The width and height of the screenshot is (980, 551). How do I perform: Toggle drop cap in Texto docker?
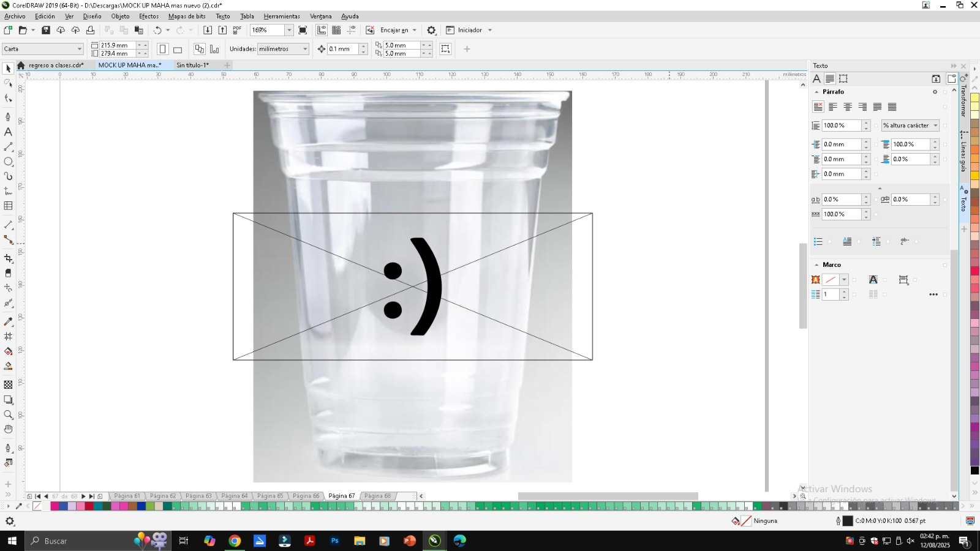[847, 242]
